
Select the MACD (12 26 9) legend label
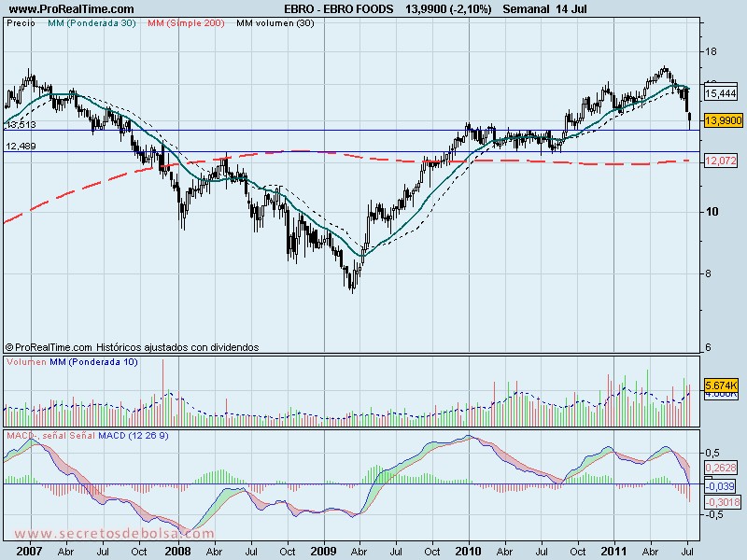pos(133,436)
